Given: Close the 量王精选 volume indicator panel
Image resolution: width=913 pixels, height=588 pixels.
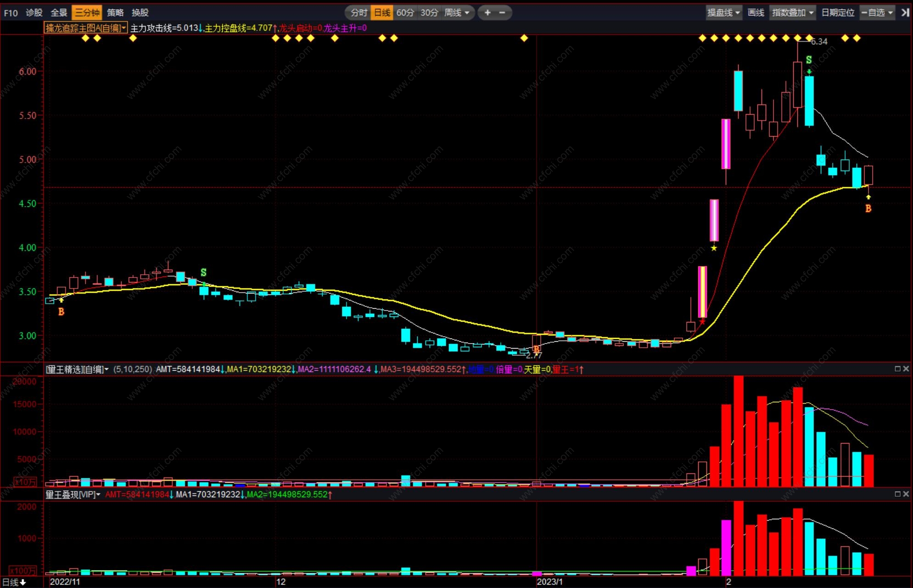Looking at the screenshot, I should [906, 369].
